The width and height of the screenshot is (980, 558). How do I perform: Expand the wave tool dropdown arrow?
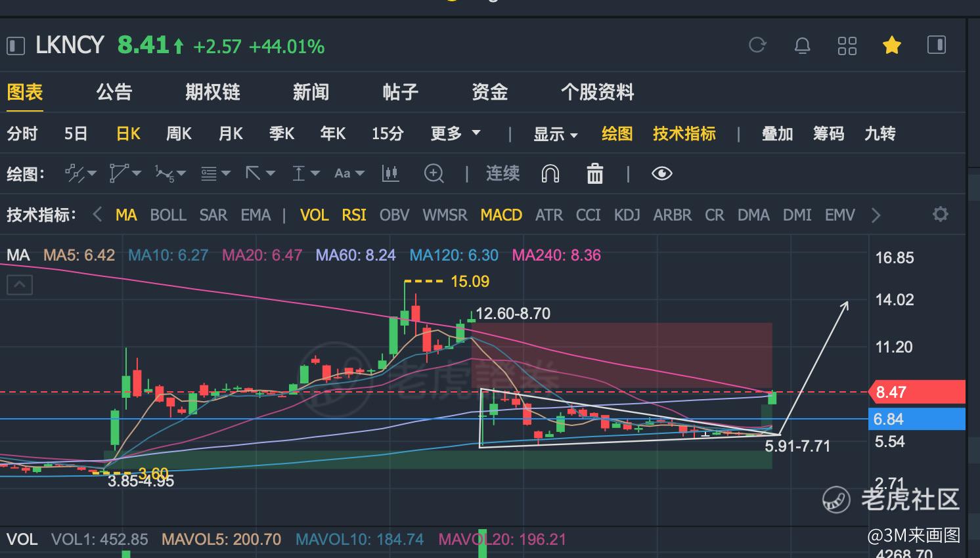[x=181, y=173]
